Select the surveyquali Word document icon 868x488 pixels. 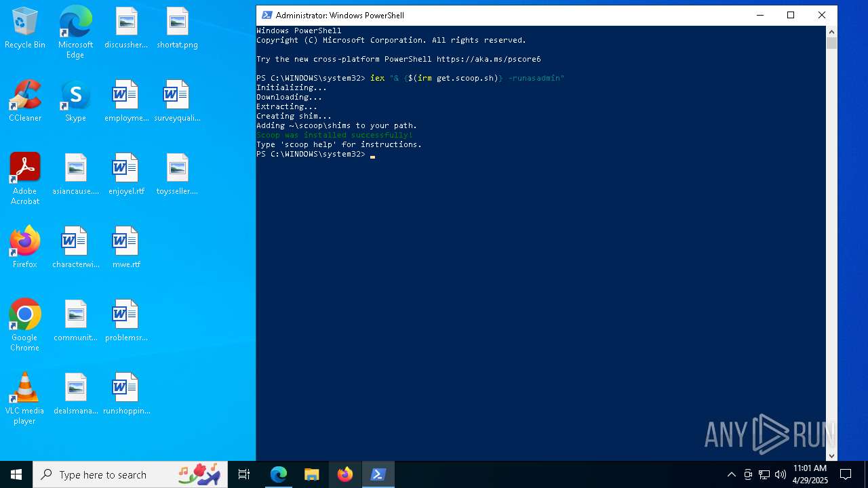[x=177, y=102]
